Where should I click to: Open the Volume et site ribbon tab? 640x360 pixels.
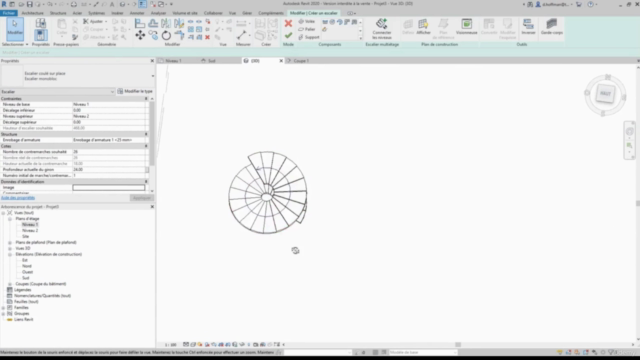(x=185, y=13)
